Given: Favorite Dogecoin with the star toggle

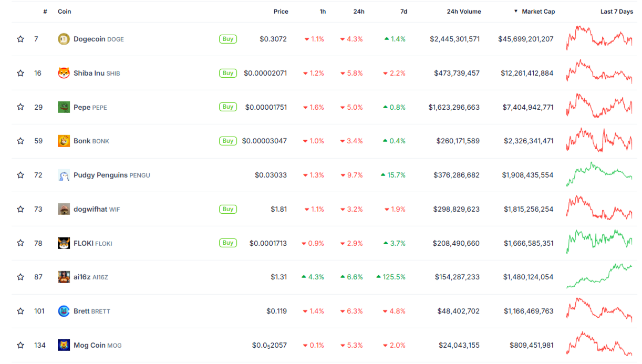Looking at the screenshot, I should point(20,39).
